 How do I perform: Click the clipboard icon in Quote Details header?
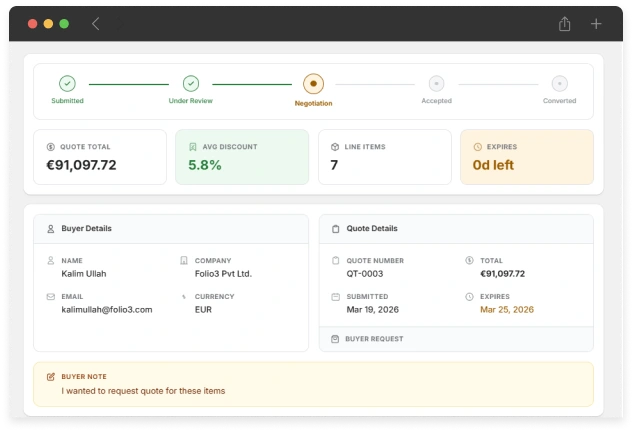coord(336,229)
